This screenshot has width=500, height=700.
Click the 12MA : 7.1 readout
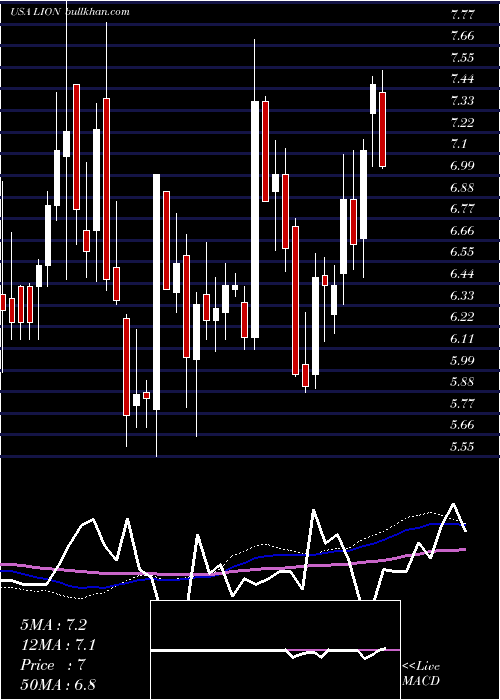click(58, 645)
